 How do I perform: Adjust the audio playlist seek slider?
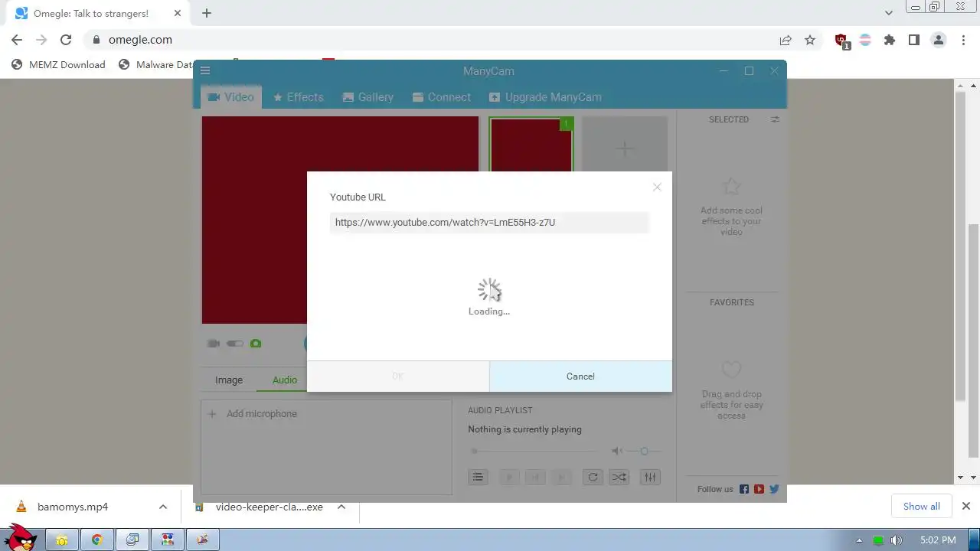click(536, 452)
